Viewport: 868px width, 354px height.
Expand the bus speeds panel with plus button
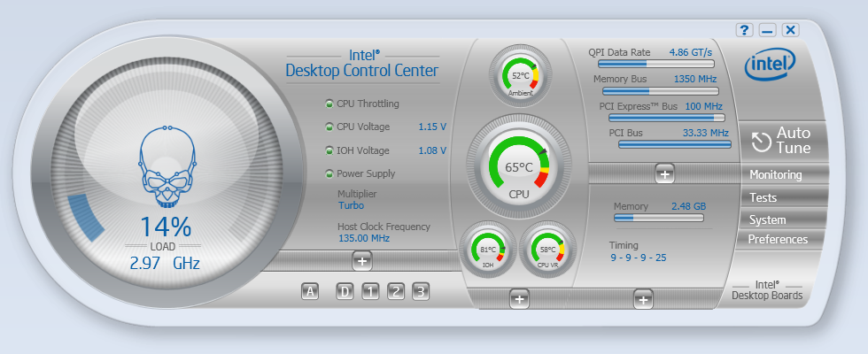(x=665, y=173)
